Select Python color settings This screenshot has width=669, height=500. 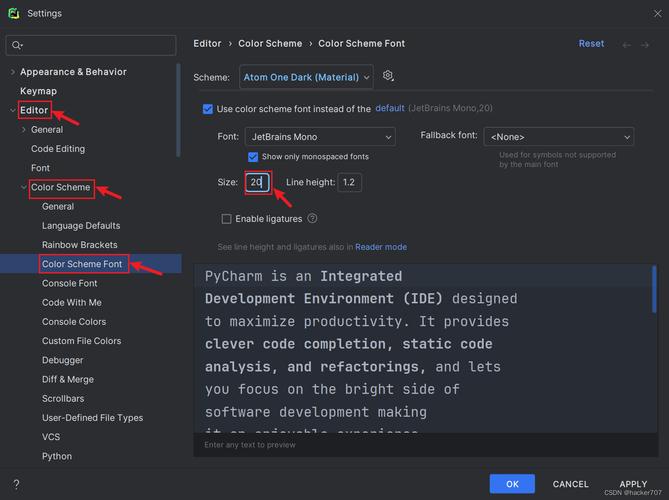coord(57,456)
